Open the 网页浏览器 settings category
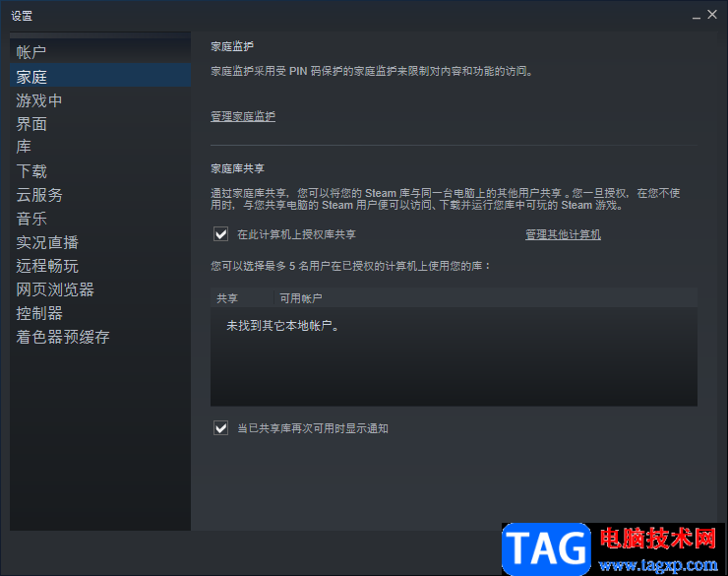728x576 pixels. (x=99, y=288)
